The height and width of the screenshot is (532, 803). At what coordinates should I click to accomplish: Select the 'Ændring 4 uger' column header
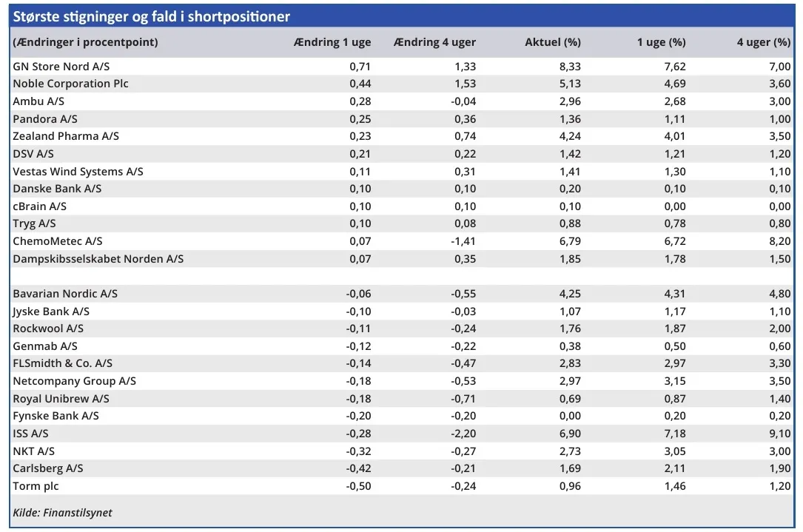(x=435, y=42)
